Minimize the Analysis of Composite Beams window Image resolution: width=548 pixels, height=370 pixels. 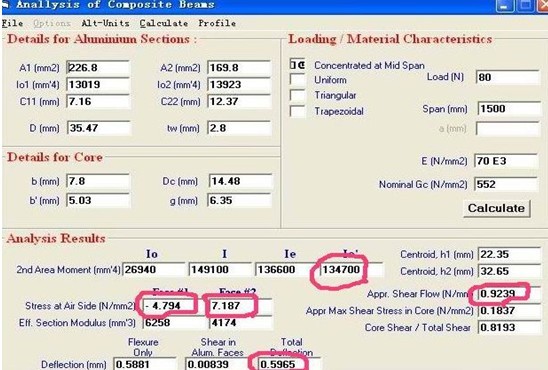(505, 5)
